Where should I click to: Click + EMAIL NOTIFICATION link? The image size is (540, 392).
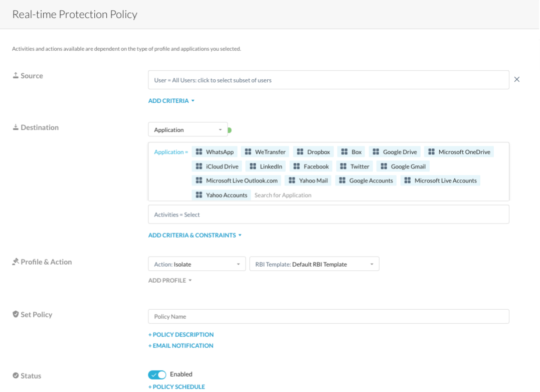[x=181, y=345]
